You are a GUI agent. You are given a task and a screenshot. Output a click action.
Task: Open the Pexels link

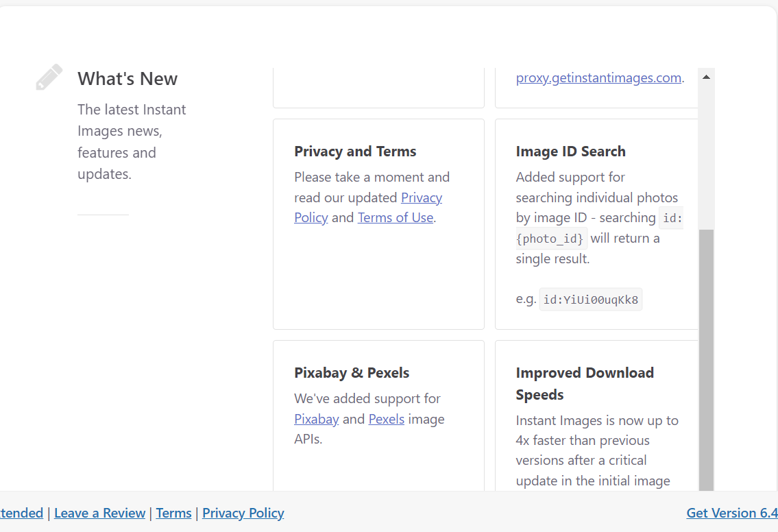[387, 419]
